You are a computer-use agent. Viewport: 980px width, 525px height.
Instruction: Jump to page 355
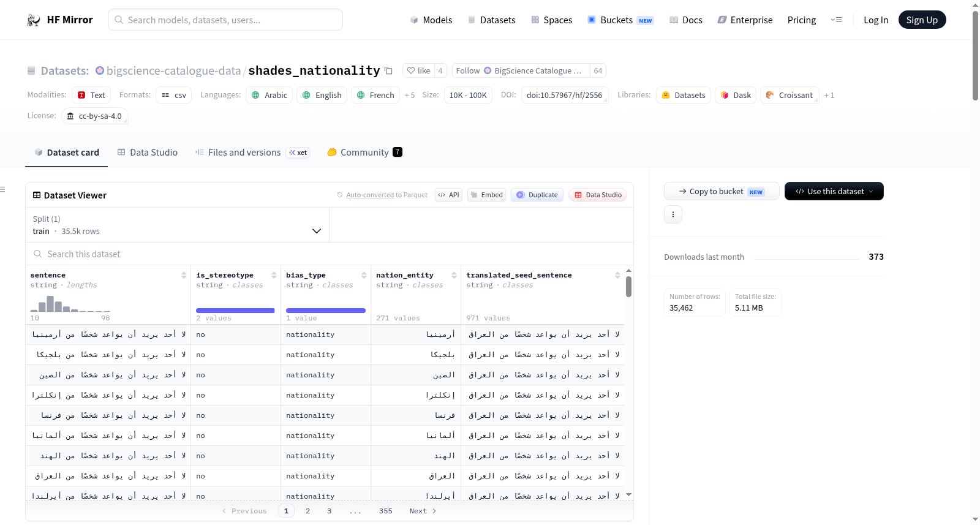(386, 511)
